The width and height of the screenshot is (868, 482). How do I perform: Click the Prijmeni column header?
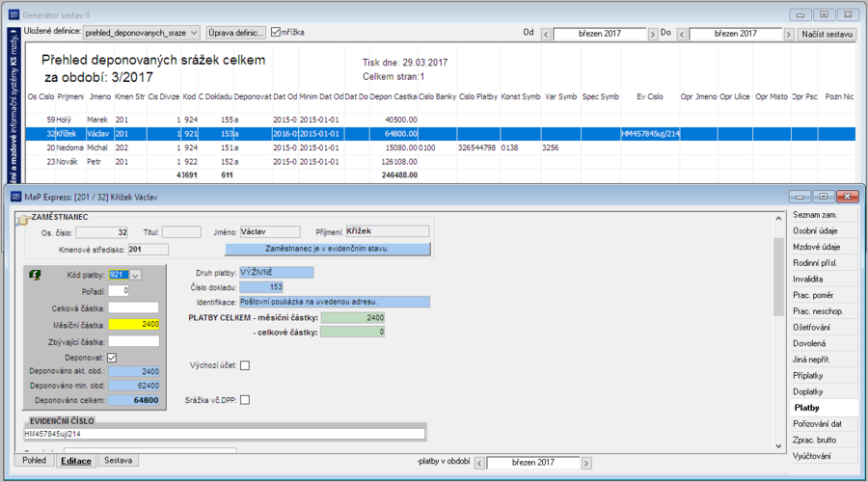coord(70,96)
